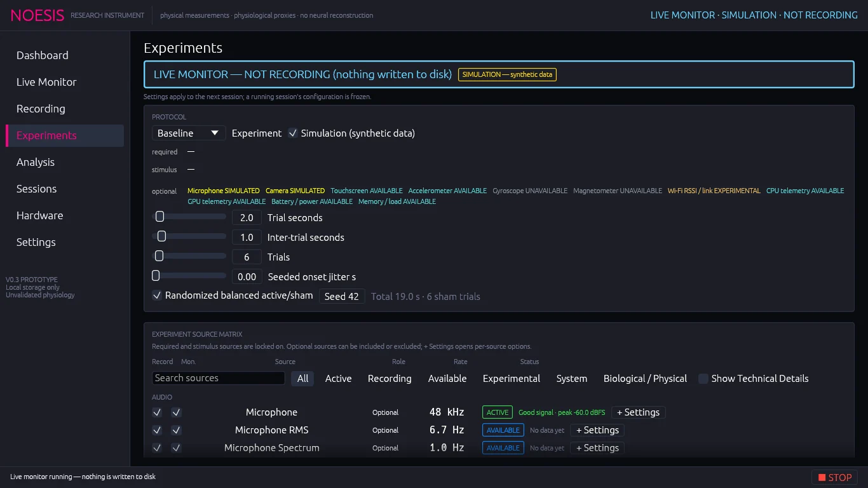Toggle Monitor checkbox for Microphone RMS
868x488 pixels.
[x=177, y=430]
